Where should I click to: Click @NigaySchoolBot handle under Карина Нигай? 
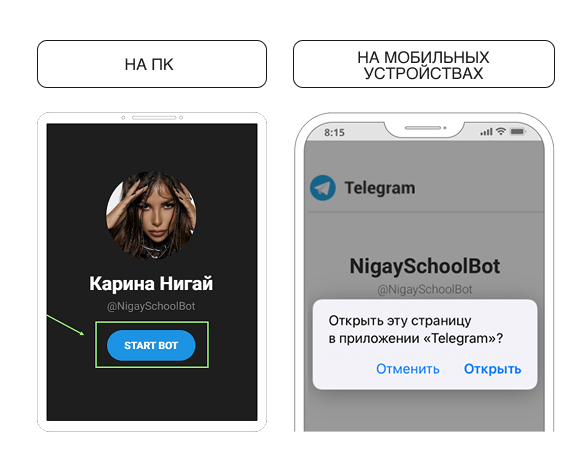[151, 306]
